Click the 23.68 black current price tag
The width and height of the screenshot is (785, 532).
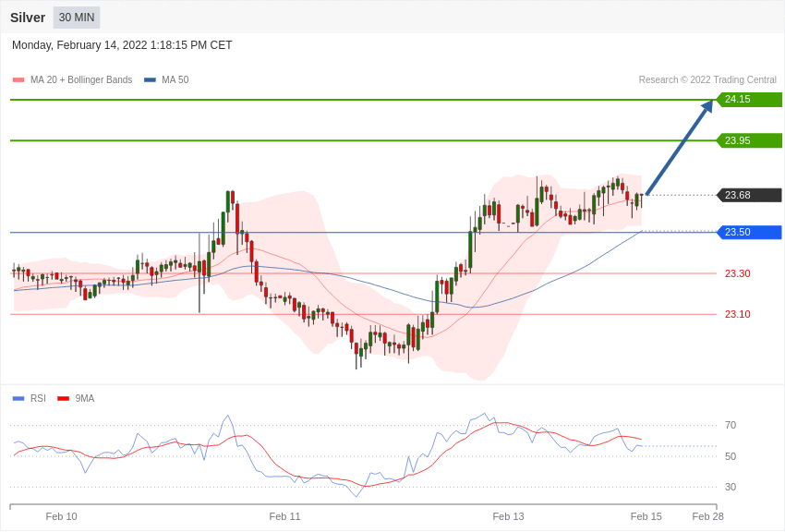click(750, 195)
